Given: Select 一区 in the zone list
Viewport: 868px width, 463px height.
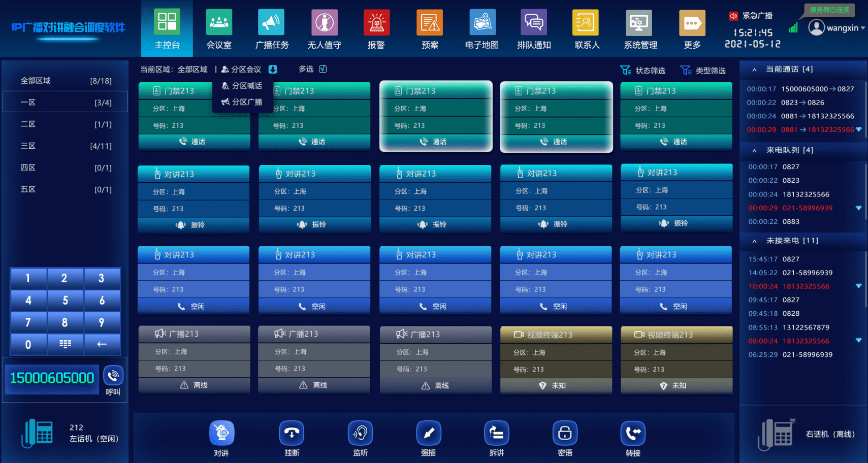Looking at the screenshot, I should 66,102.
